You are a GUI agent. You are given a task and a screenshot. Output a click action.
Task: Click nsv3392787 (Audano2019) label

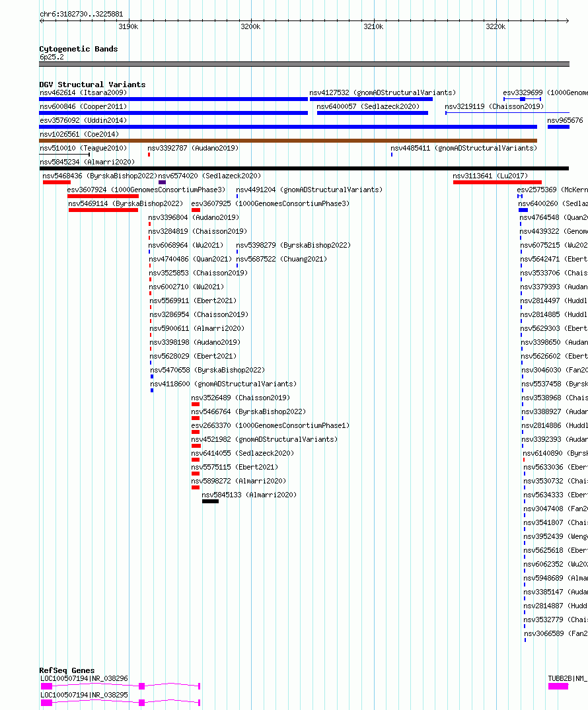193,148
